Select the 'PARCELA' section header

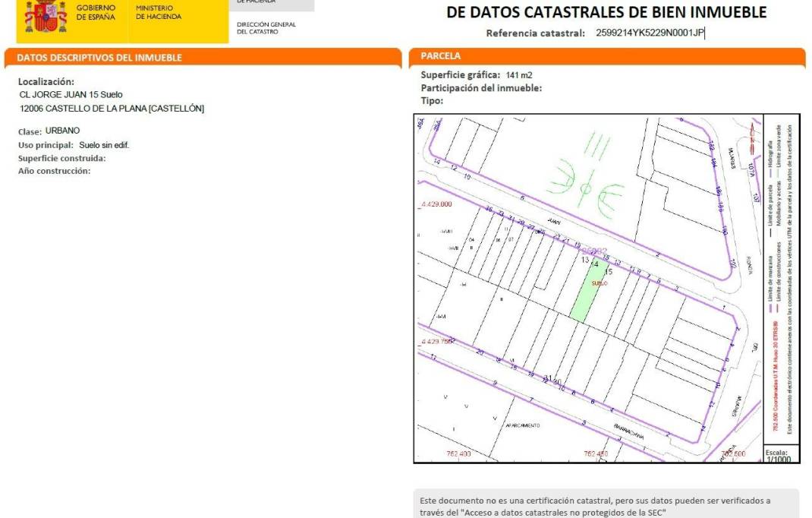pyautogui.click(x=440, y=55)
